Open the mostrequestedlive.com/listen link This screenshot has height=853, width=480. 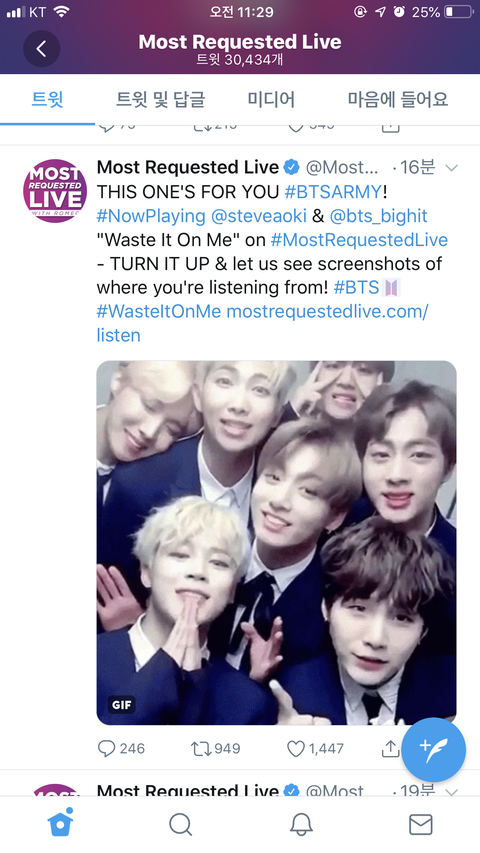(x=262, y=323)
